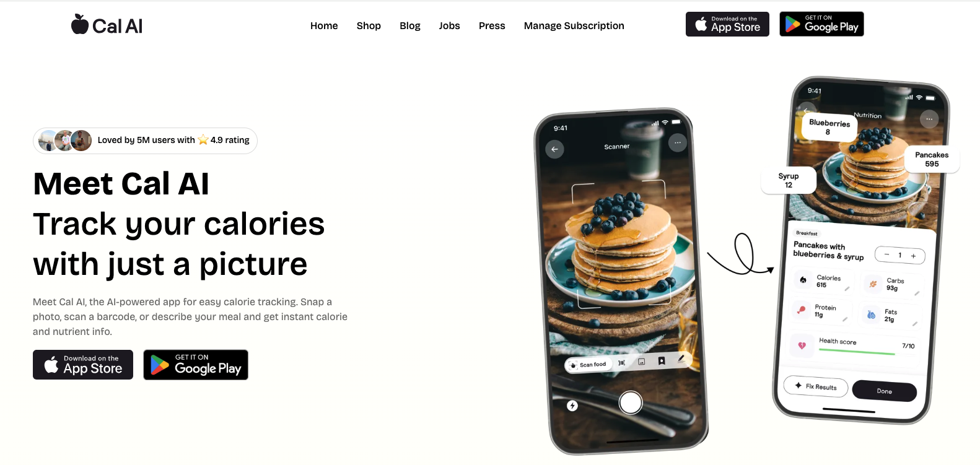The image size is (980, 465).
Task: Visit the Jobs page
Action: click(x=449, y=25)
